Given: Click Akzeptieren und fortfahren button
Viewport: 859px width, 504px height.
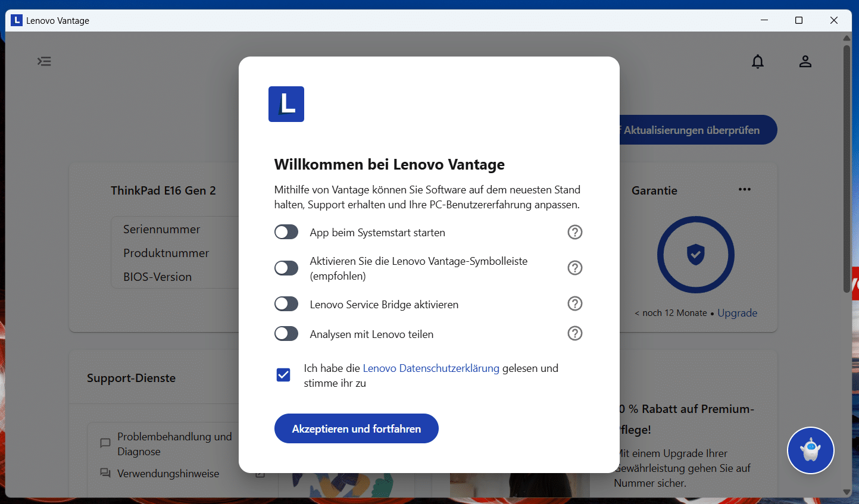Looking at the screenshot, I should [356, 428].
